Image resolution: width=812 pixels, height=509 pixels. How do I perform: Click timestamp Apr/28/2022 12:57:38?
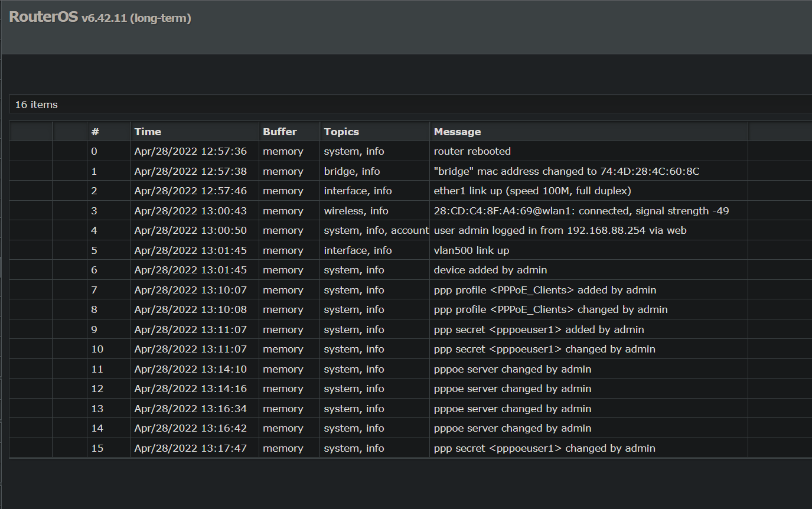click(x=191, y=171)
